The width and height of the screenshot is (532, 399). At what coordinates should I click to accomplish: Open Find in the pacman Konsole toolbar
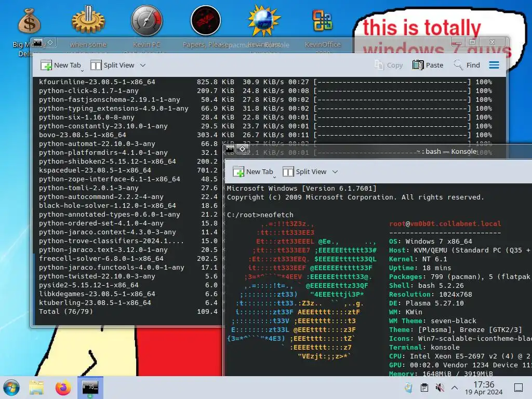467,65
